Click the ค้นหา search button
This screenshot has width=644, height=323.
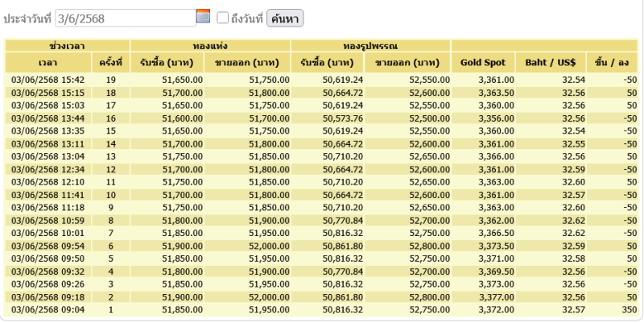tap(285, 18)
